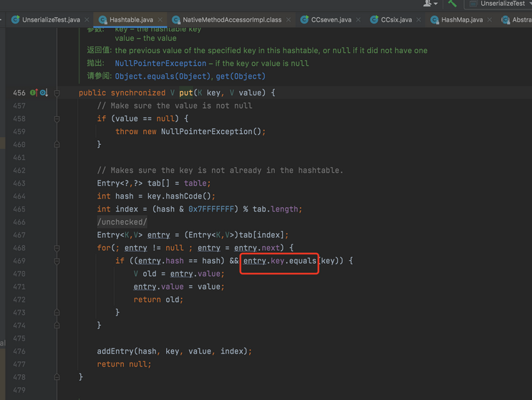This screenshot has height=400, width=532.
Task: Click NullPointerException() on line 459
Action: (x=211, y=131)
